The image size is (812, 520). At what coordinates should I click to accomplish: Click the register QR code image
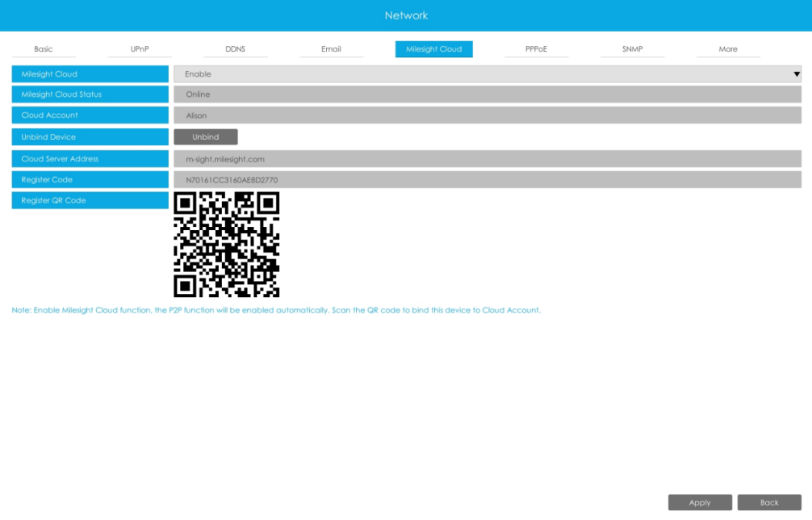point(226,245)
